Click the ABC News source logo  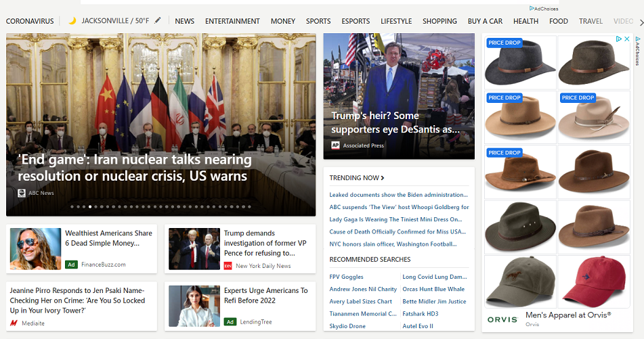point(22,193)
